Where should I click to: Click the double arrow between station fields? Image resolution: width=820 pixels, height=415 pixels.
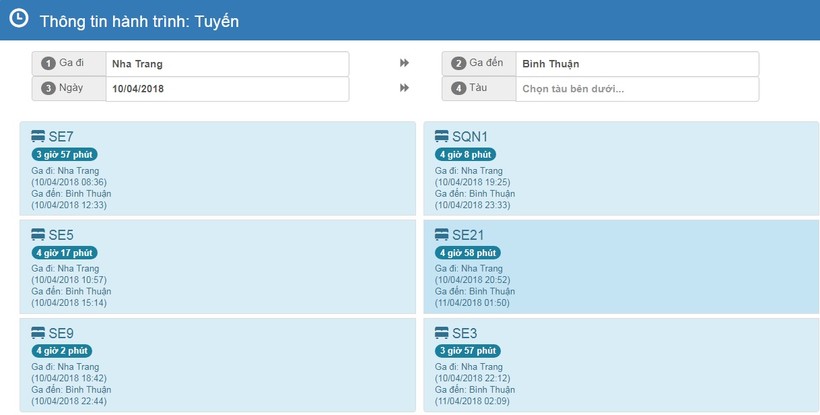click(x=404, y=63)
